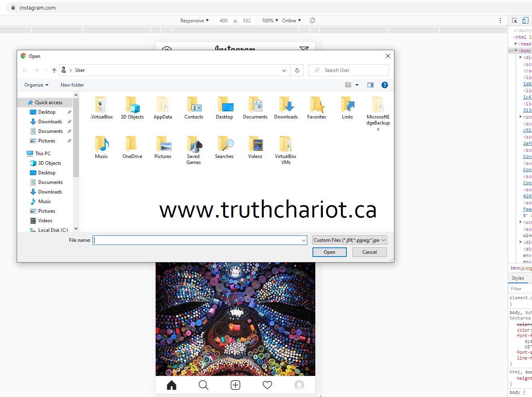Open the AppData folder
Image resolution: width=532 pixels, height=397 pixels.
point(163,108)
